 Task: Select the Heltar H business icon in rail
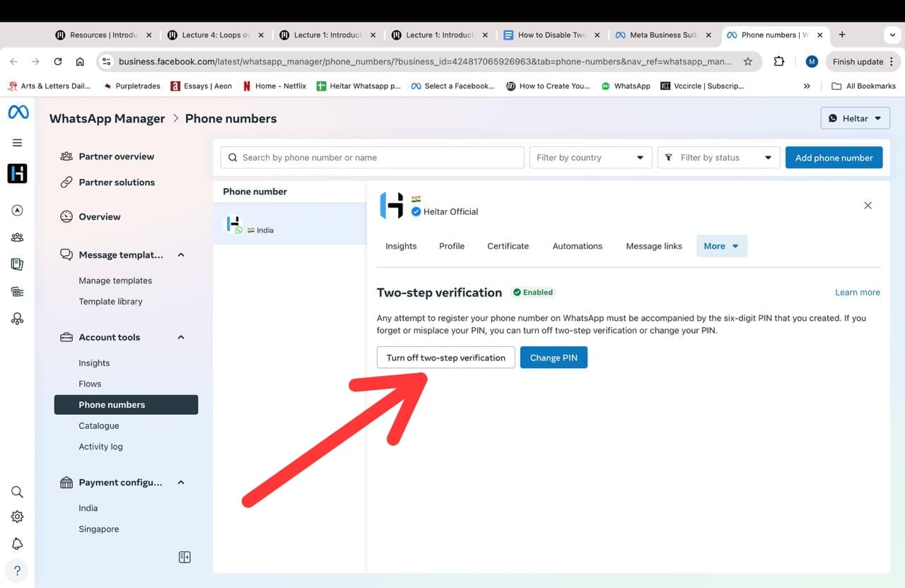coord(18,173)
